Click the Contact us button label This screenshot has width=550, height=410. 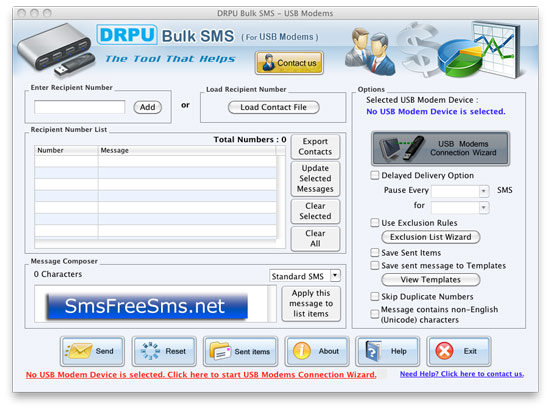point(297,63)
